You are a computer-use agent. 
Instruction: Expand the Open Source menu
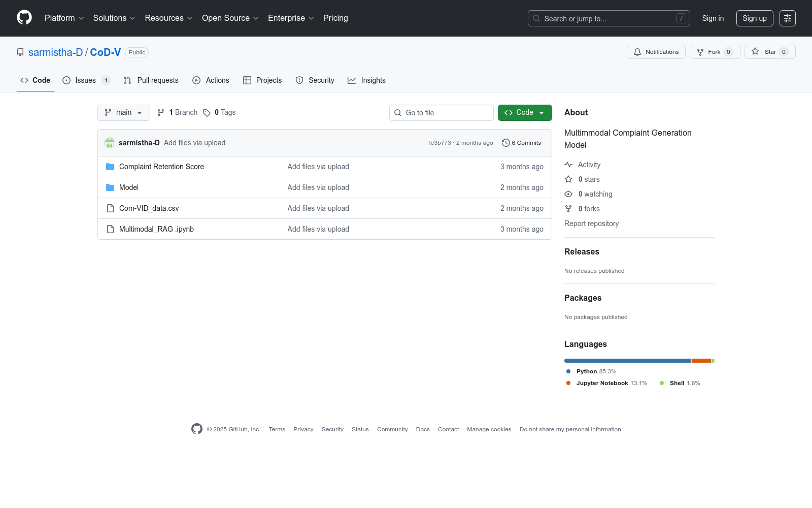click(230, 18)
